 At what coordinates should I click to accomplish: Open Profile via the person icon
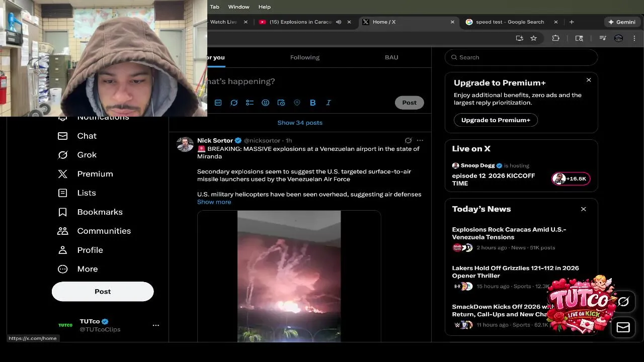pos(62,250)
